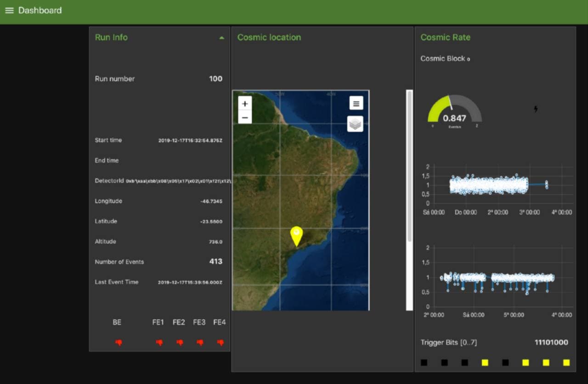The width and height of the screenshot is (588, 384).
Task: Open the map layers selector
Action: (x=355, y=124)
